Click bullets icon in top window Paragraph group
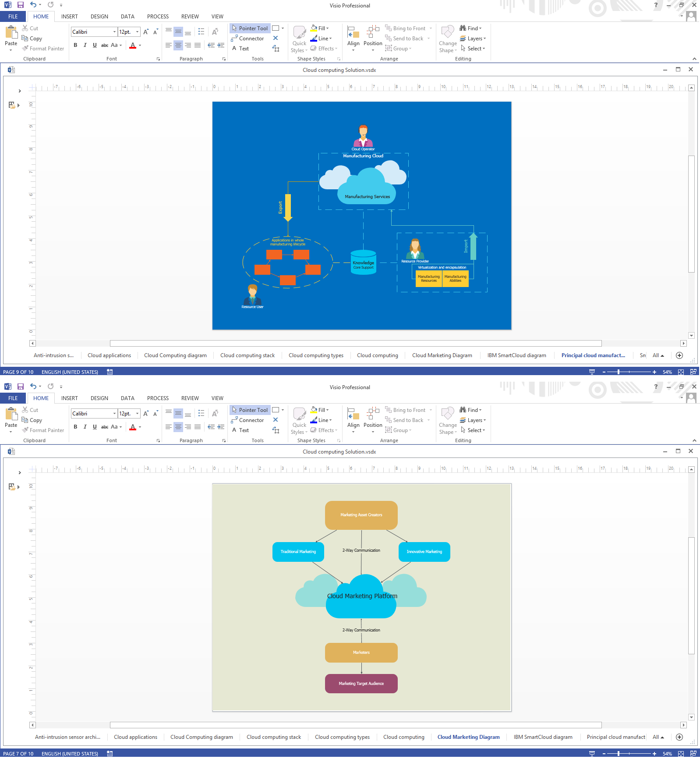 point(201,32)
